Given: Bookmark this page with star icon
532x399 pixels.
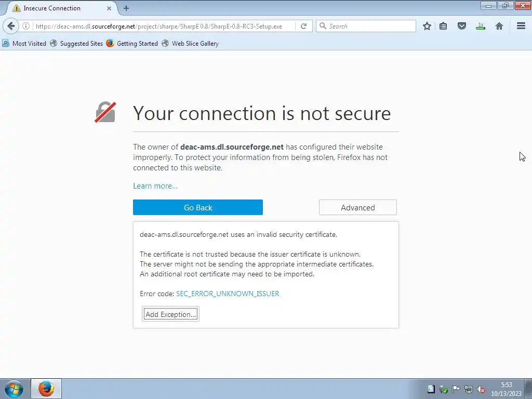Looking at the screenshot, I should [427, 26].
